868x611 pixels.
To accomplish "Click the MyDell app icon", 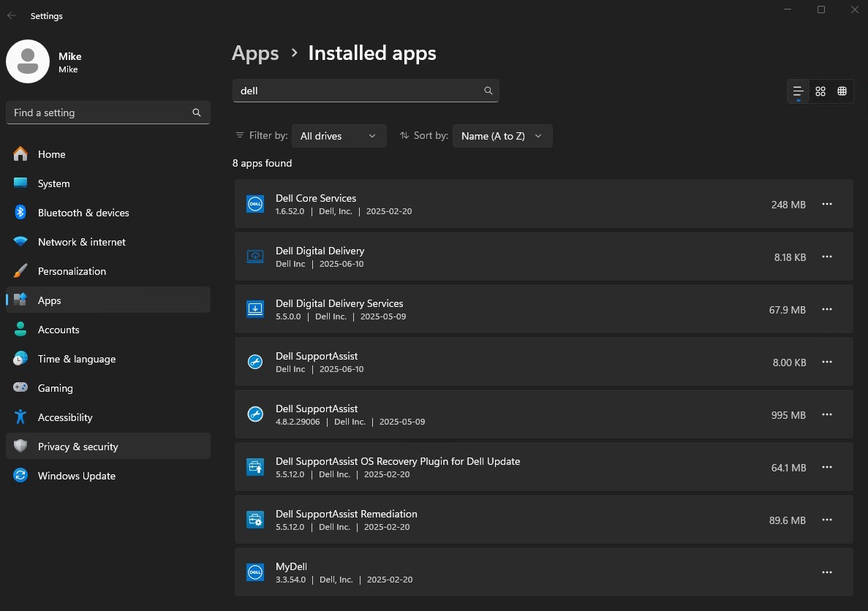I will pos(255,572).
